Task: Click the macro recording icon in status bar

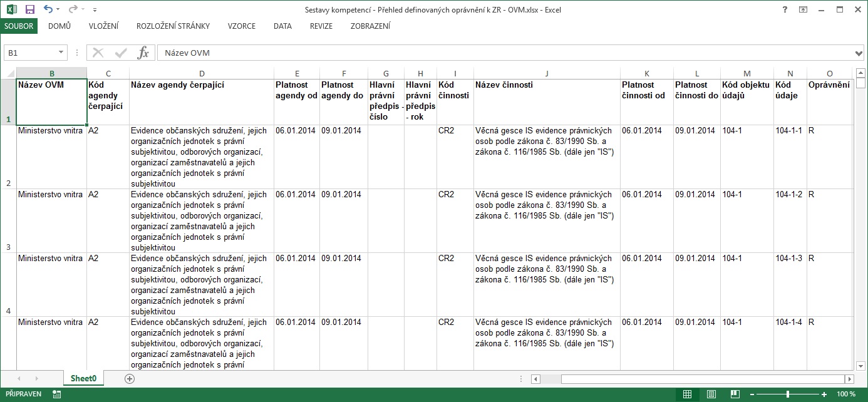Action: click(57, 394)
